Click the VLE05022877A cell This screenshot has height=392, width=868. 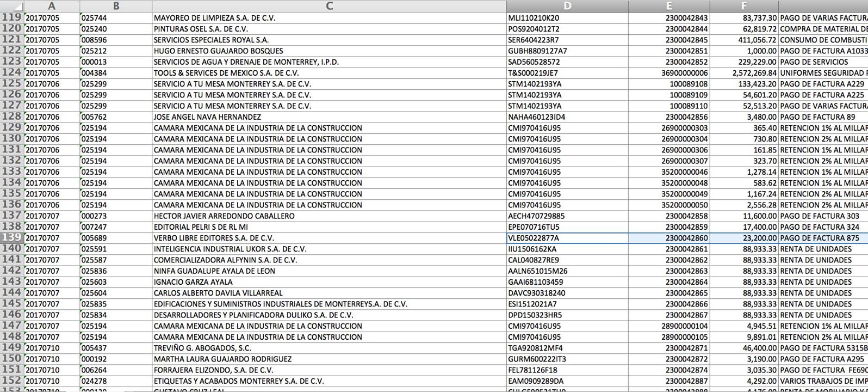(x=567, y=238)
